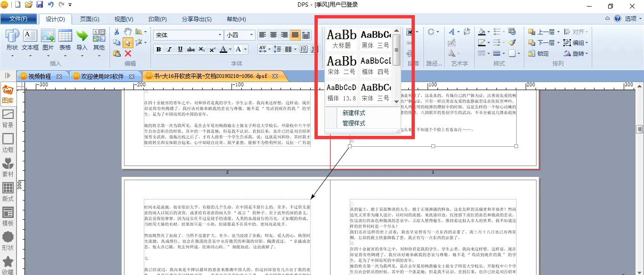Click 管理样式 in the style panel
Viewport: 644px width, 275px height.
pyautogui.click(x=354, y=124)
